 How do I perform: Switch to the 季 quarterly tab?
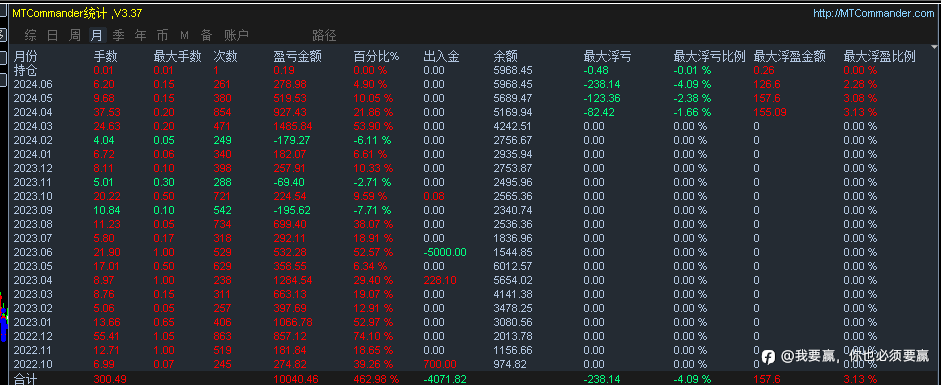coord(119,35)
